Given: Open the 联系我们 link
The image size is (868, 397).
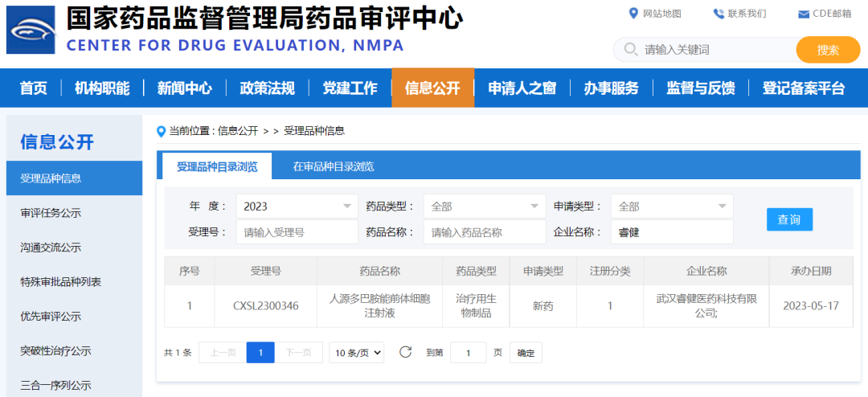Looking at the screenshot, I should (747, 14).
